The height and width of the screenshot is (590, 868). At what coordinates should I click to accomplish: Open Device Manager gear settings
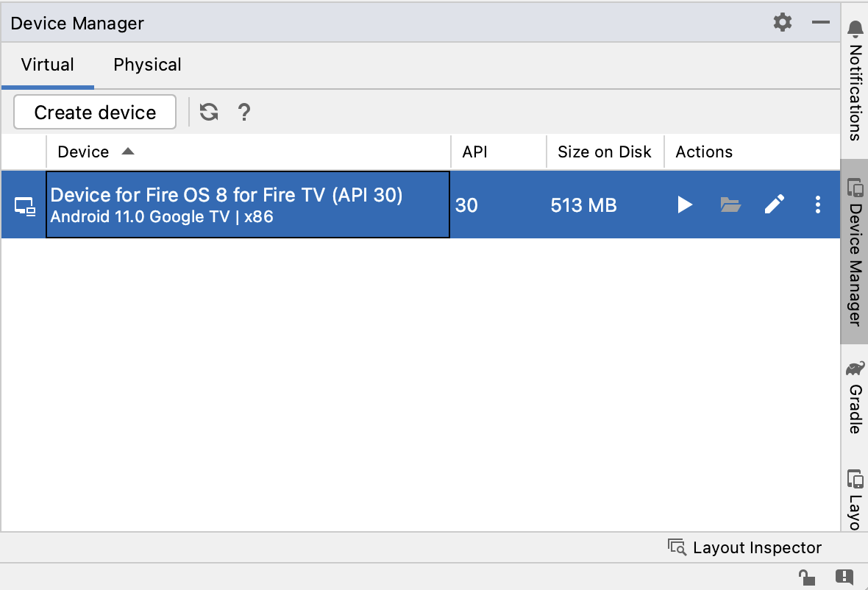point(783,23)
